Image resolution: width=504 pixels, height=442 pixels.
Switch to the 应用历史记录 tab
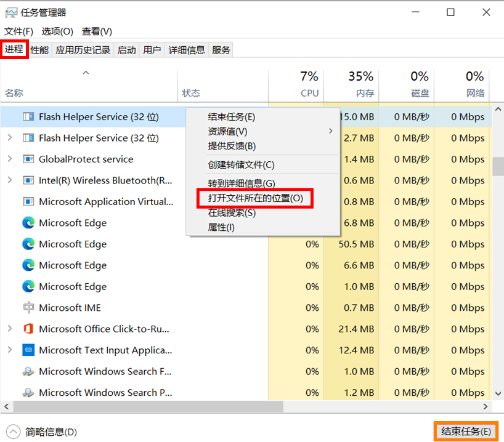(83, 50)
